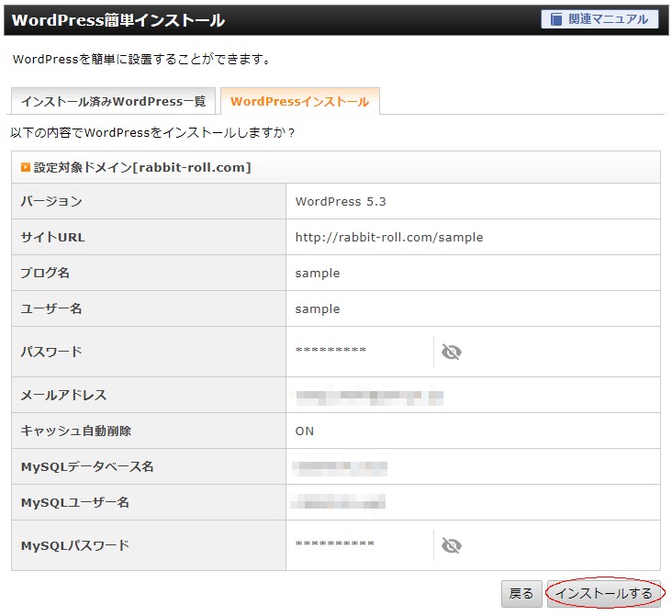Open the 関連マニュアル manual link
This screenshot has width=672, height=616.
point(599,19)
